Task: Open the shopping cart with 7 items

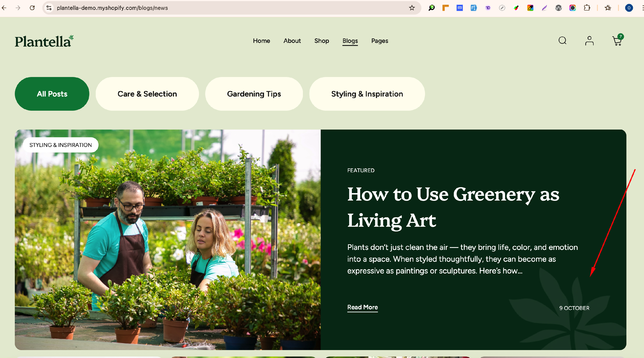Action: (617, 41)
